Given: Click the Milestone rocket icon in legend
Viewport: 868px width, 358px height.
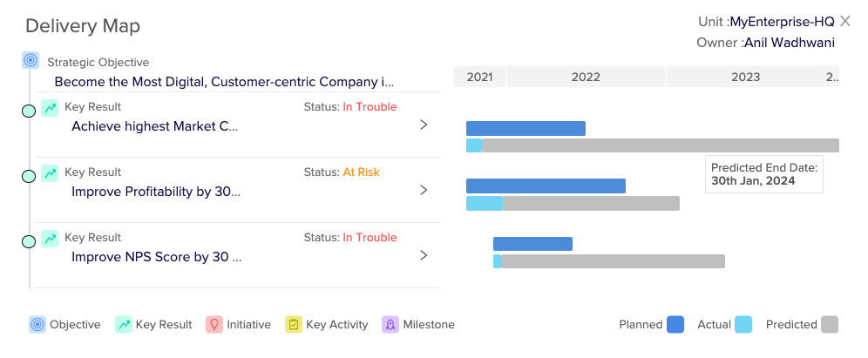Looking at the screenshot, I should tap(390, 325).
